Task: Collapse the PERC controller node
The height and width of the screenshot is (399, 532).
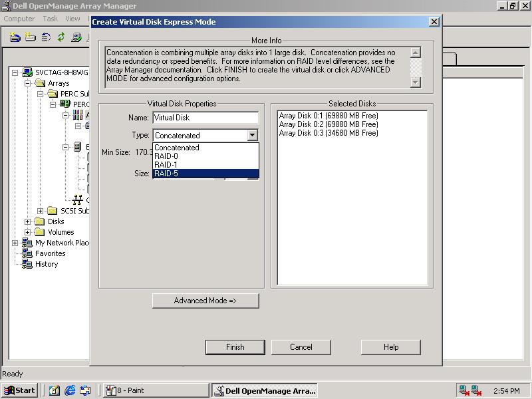Action: point(53,104)
